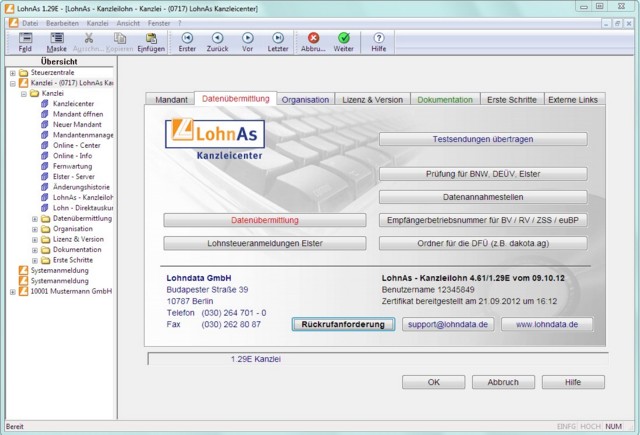Click the icon next to Änderungshistorie
640x435 pixels.
pos(45,187)
